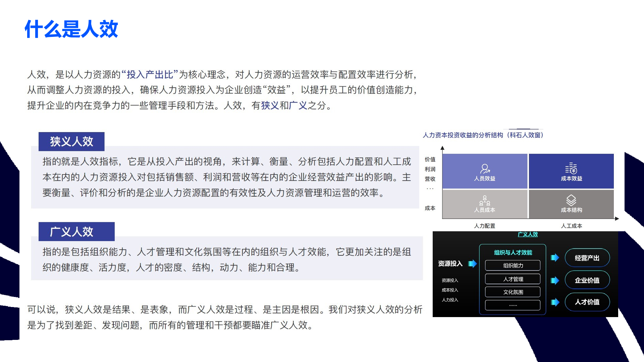Screen dimensions: 644x362
Task: Click the small 人力投入 text
Action: [450, 300]
